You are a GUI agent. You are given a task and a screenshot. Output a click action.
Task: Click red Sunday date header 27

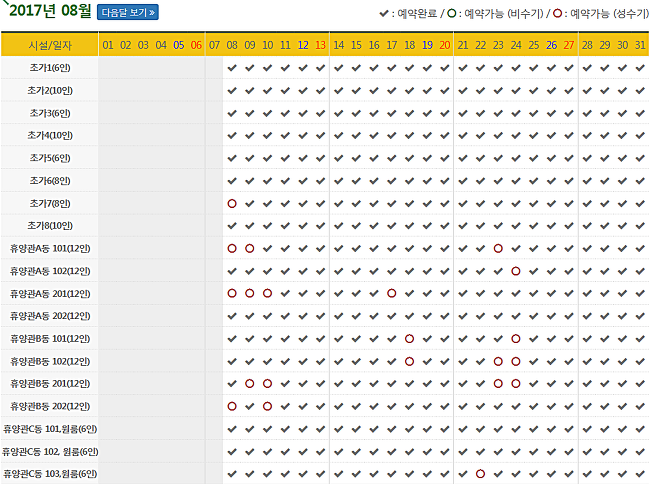click(x=569, y=45)
